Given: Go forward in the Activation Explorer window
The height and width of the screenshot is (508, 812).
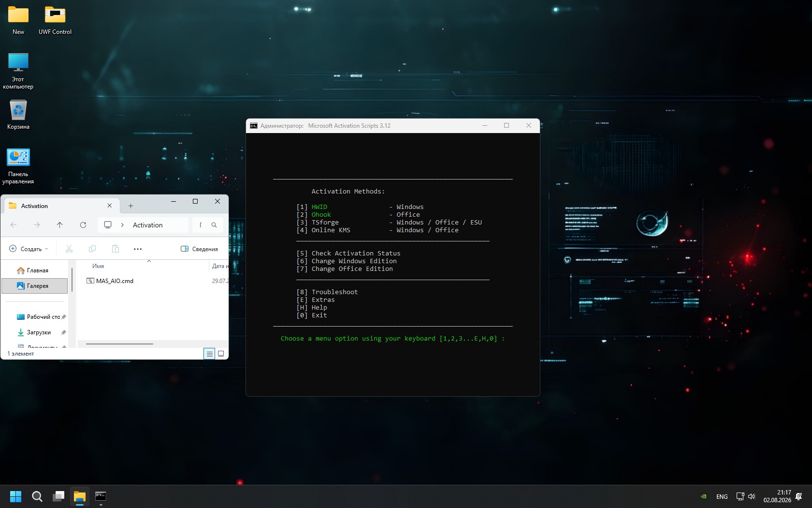Looking at the screenshot, I should pos(37,225).
